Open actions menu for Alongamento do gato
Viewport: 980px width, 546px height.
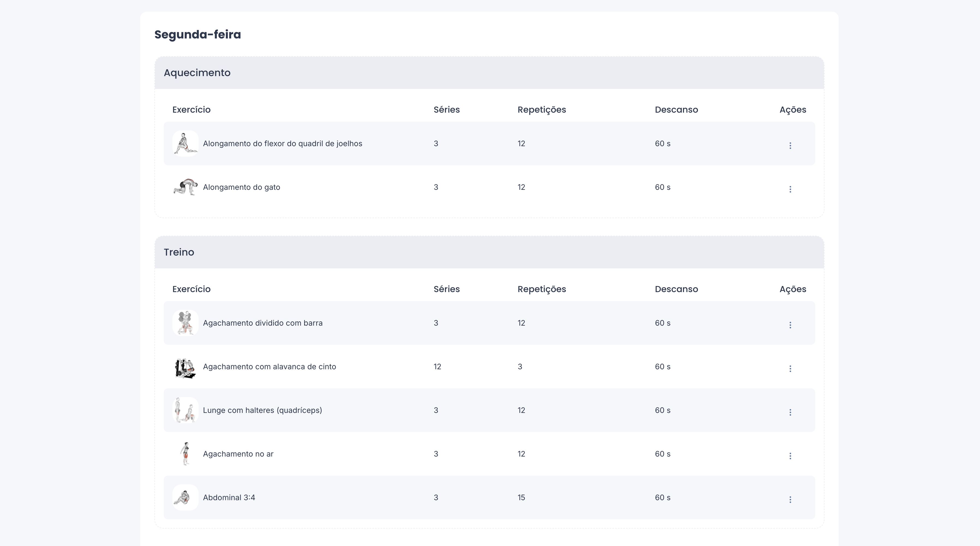point(791,189)
